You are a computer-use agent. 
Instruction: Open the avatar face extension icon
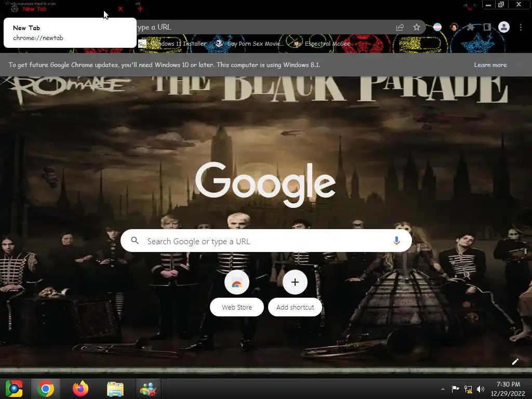coord(454,27)
